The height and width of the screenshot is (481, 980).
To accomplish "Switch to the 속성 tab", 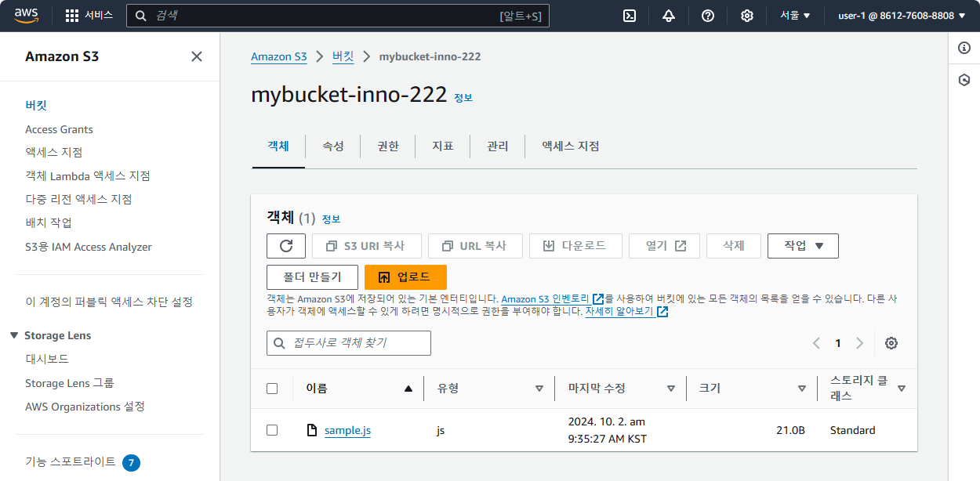I will click(x=333, y=146).
